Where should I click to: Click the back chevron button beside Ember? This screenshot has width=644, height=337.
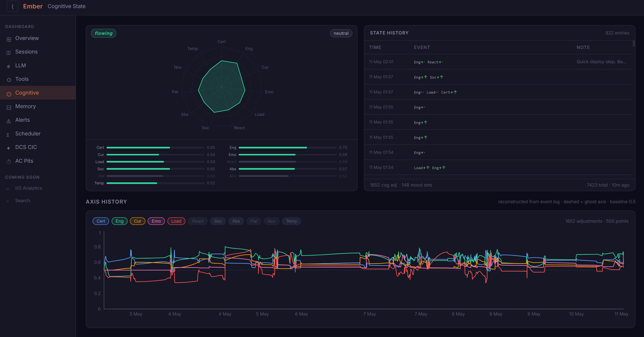pos(12,6)
